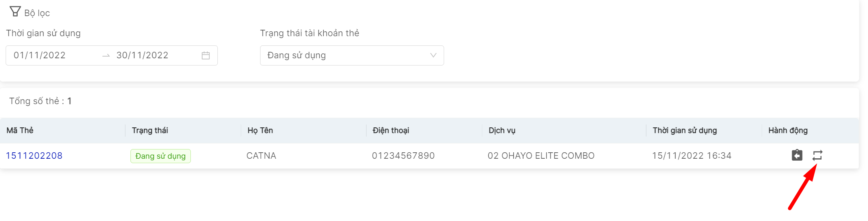Click the swap card arrows icon
The height and width of the screenshot is (221, 868).
pos(817,155)
